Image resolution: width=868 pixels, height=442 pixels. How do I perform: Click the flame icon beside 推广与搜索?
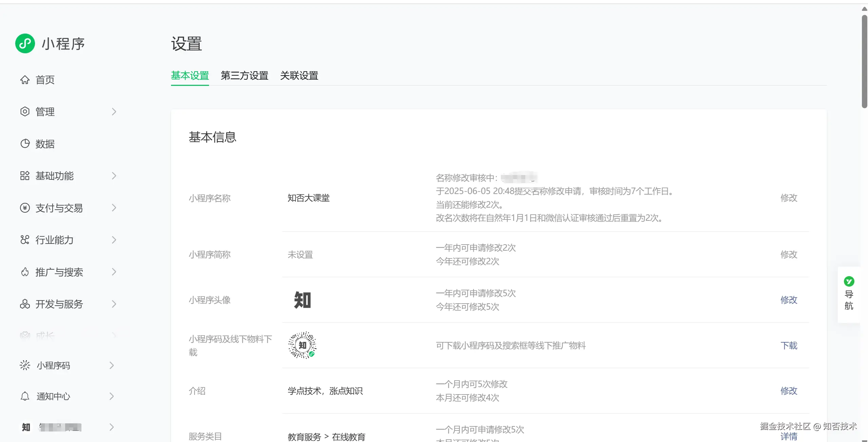click(x=25, y=272)
